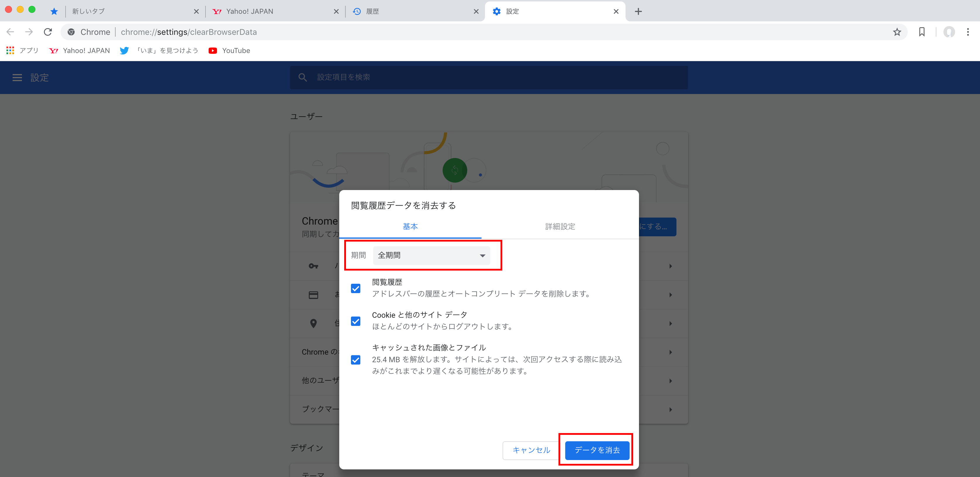980x477 pixels.
Task: Click the pinned star tab icon
Action: [x=54, y=11]
